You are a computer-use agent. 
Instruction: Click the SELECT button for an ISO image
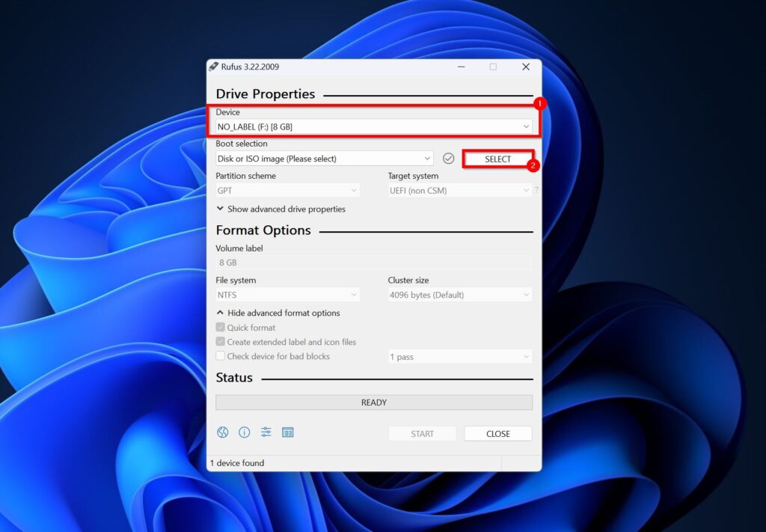pos(500,159)
